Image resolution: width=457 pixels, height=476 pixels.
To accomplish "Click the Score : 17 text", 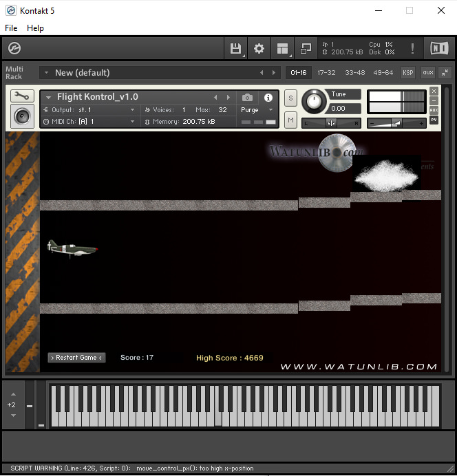I will coord(137,358).
